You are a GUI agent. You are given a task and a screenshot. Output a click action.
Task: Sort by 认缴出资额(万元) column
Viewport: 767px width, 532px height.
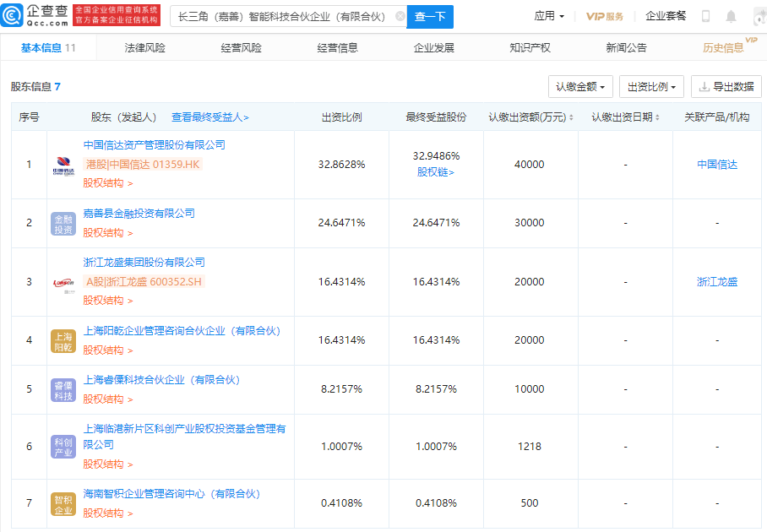click(x=530, y=117)
